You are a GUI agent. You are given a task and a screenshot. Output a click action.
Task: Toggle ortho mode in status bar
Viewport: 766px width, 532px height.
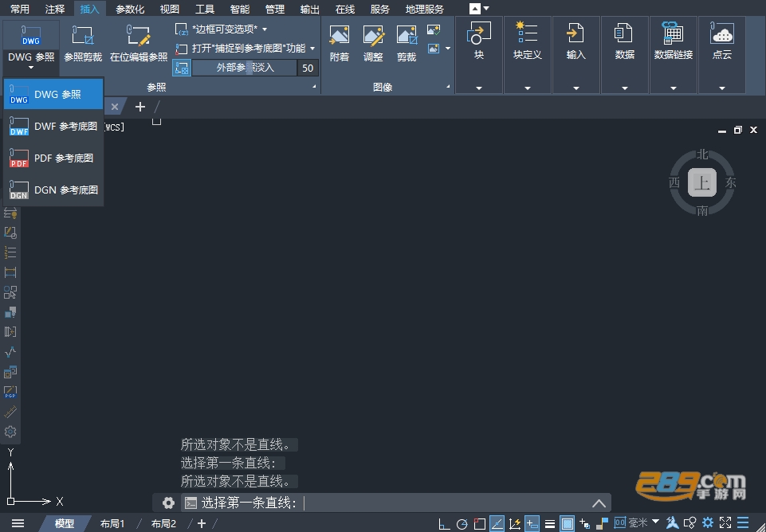tap(443, 524)
